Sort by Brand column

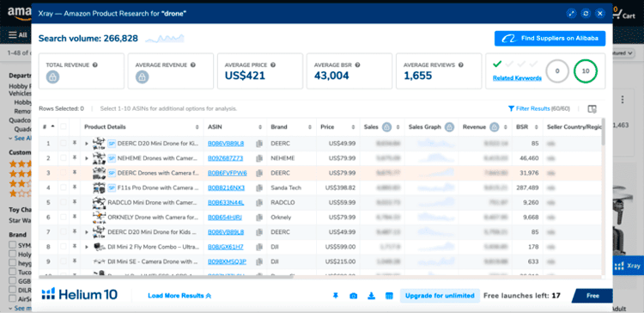309,127
